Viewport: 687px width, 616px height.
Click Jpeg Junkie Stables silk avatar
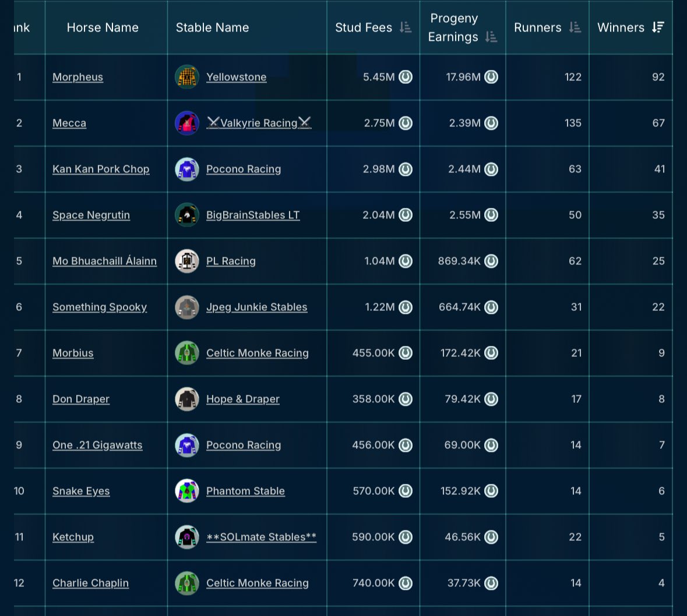click(187, 307)
